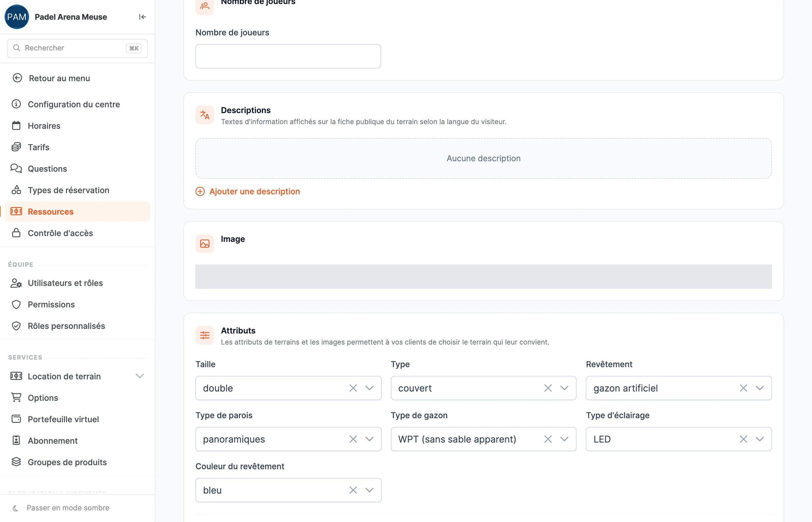This screenshot has height=522, width=812.
Task: Click the Nombre de joueurs input field
Action: [x=288, y=56]
